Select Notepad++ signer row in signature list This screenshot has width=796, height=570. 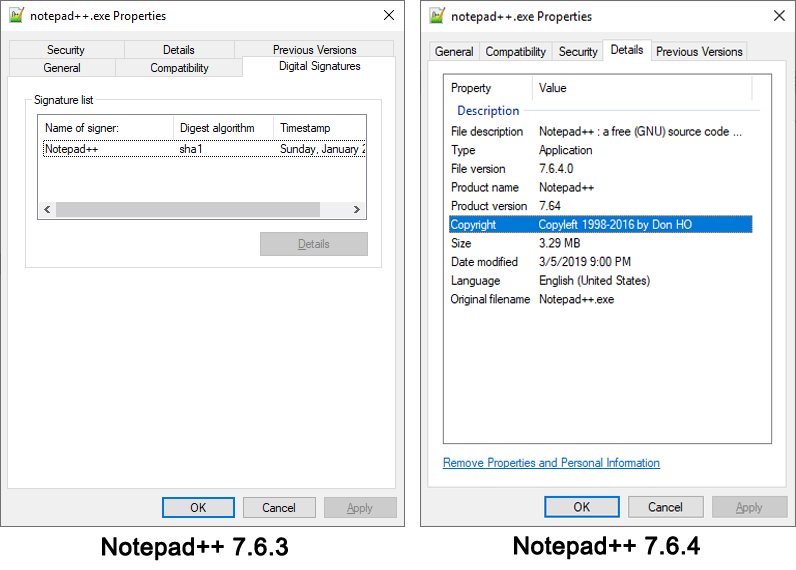point(204,149)
